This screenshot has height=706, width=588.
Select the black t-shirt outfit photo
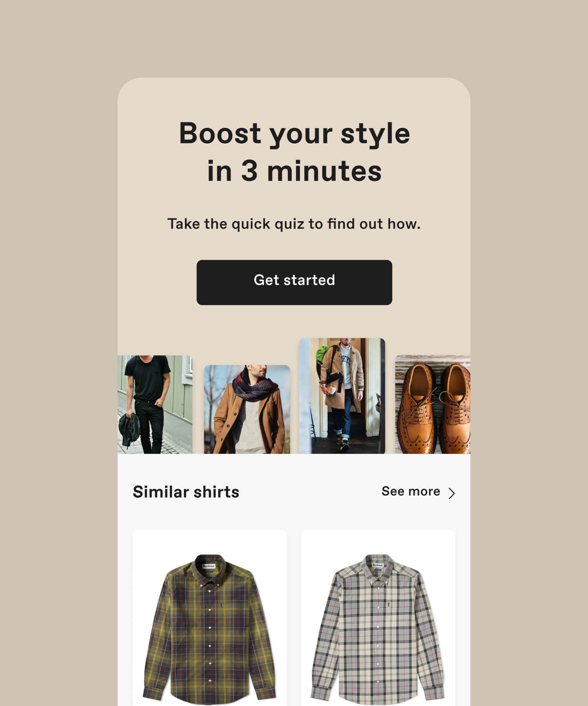point(155,404)
